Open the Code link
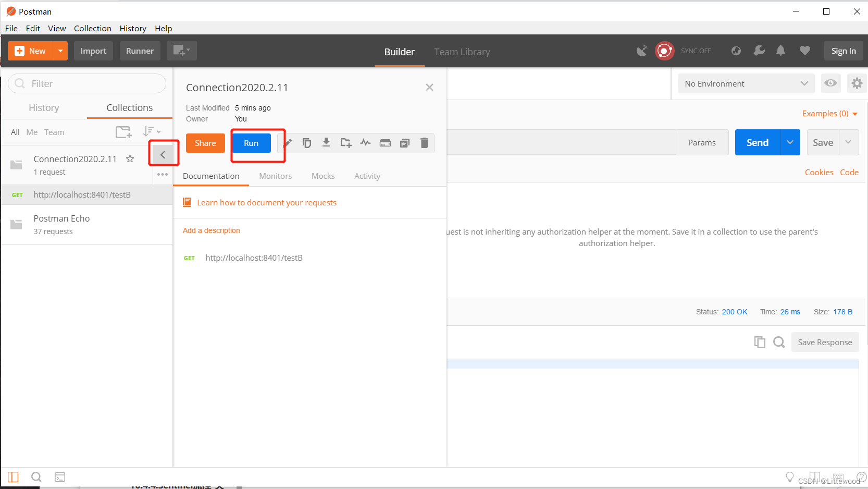Viewport: 868px width, 489px height. pyautogui.click(x=849, y=172)
